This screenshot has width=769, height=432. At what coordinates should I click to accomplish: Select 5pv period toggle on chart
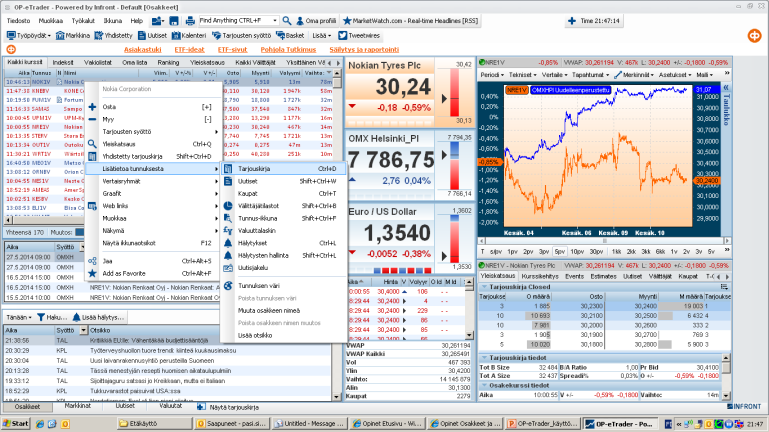tap(559, 252)
